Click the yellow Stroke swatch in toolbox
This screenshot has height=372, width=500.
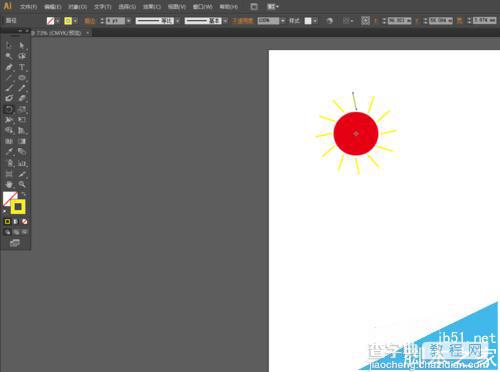tap(18, 207)
